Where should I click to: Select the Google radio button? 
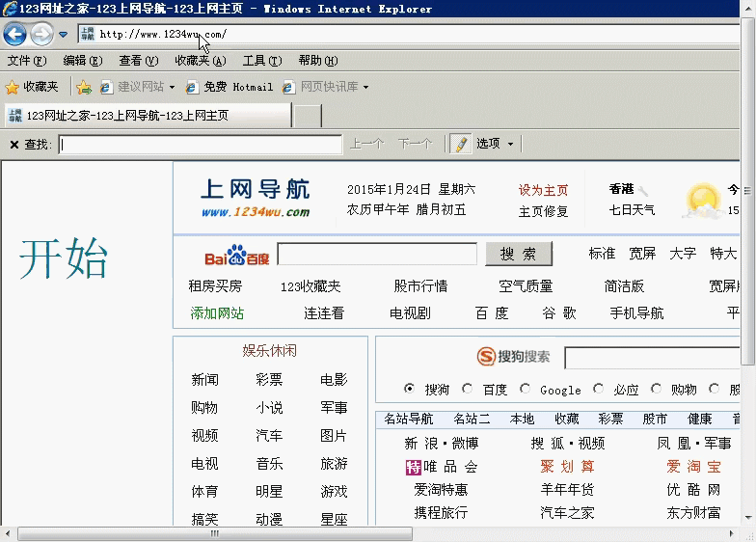[x=525, y=388]
